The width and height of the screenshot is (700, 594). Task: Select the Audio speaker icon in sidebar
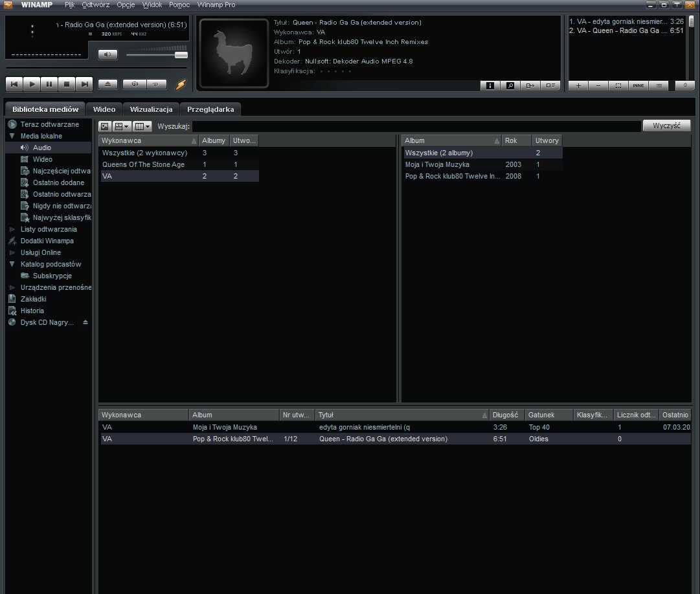(x=25, y=148)
